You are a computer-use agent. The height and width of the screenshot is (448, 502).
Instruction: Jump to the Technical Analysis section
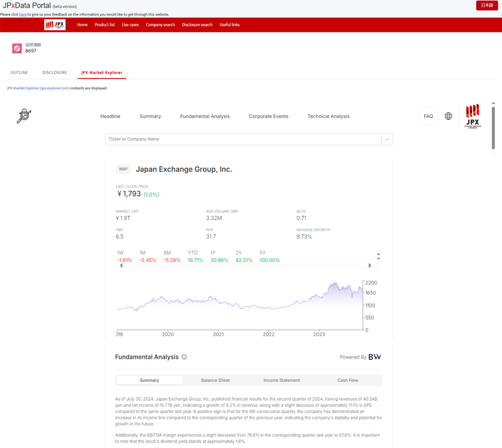click(x=328, y=116)
